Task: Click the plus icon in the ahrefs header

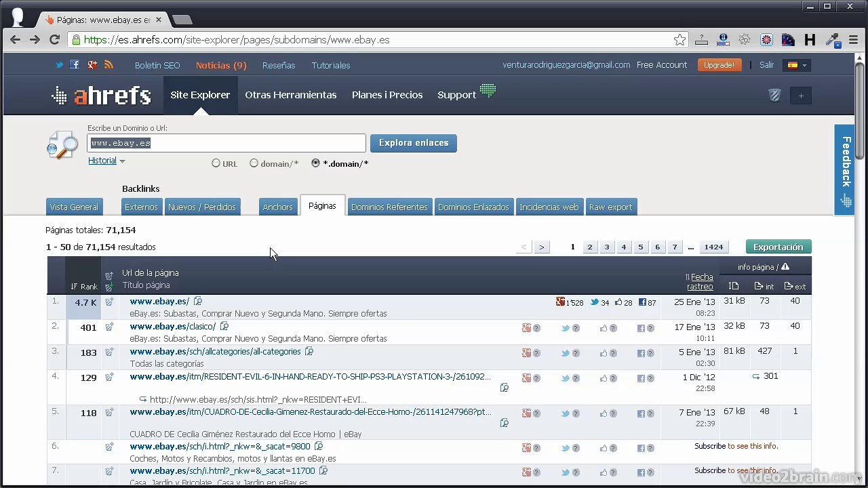Action: 801,96
